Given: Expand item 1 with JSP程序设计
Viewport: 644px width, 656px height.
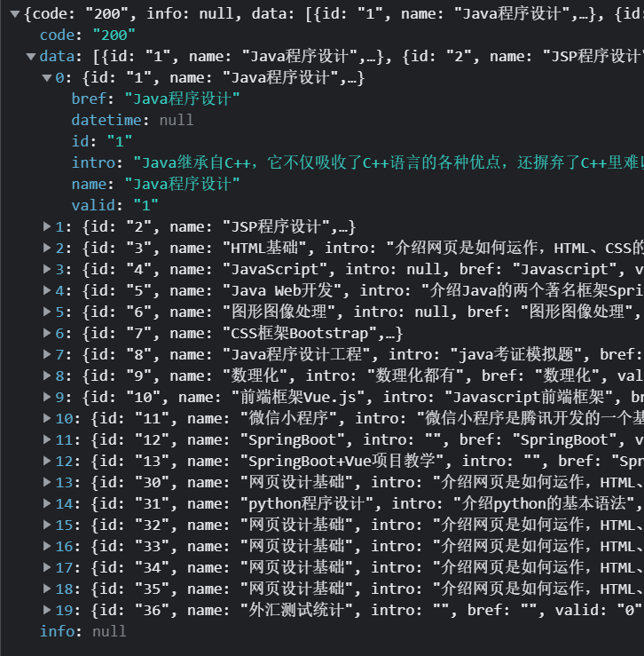Looking at the screenshot, I should pos(47,226).
